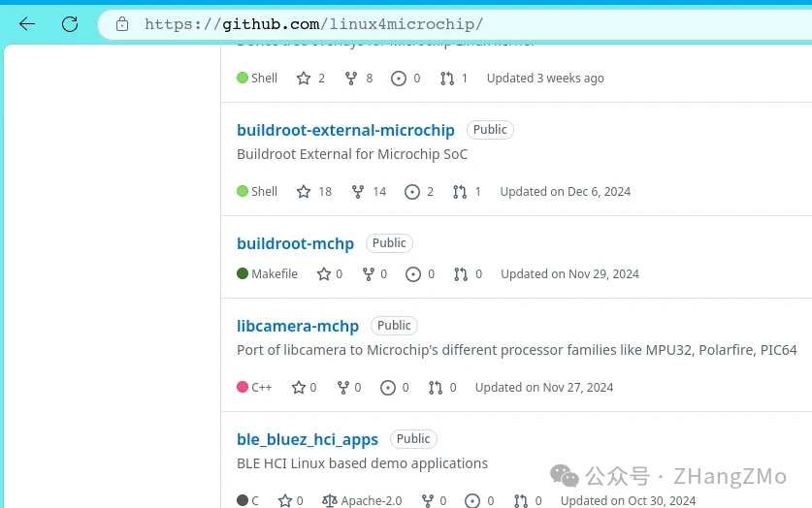Open the ble_bluez_hci_apps repository
This screenshot has height=508, width=812.
[x=308, y=439]
